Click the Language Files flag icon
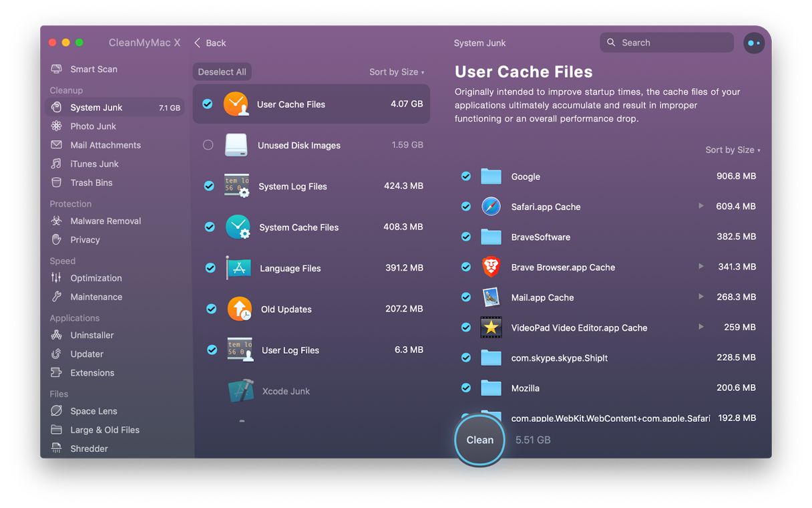 (x=238, y=267)
